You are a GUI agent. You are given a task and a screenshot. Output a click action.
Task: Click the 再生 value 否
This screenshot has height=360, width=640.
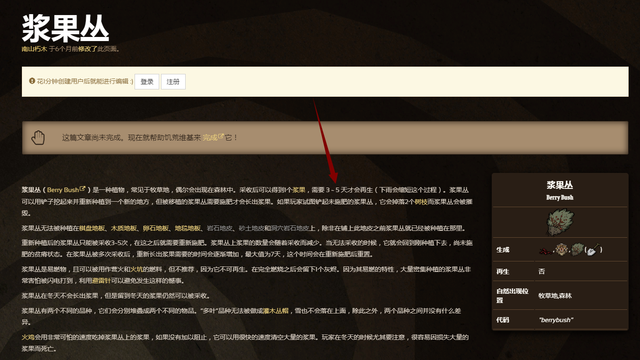(542, 271)
